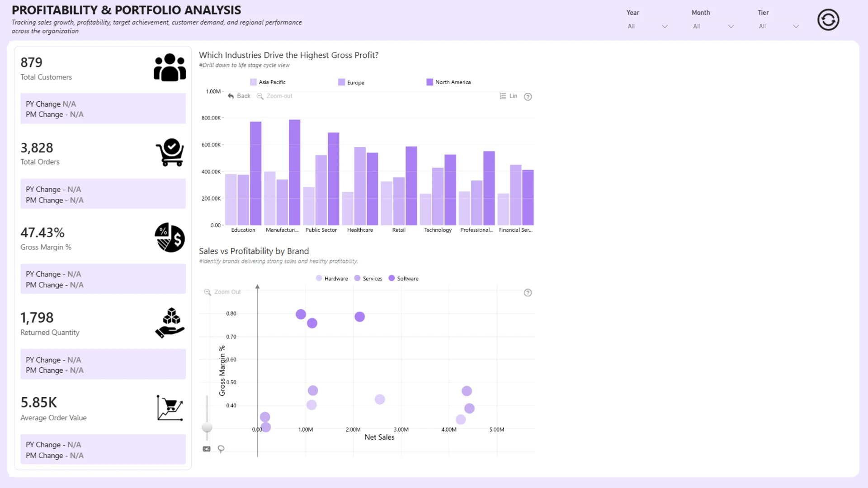The height and width of the screenshot is (488, 868).
Task: Click the Services legend dot
Action: pos(357,278)
